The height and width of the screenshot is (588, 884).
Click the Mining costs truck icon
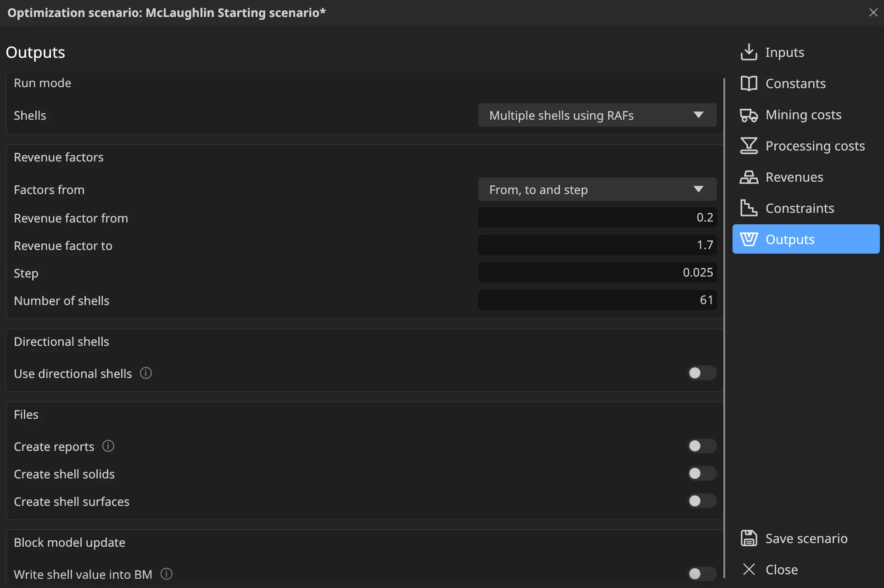coord(749,115)
